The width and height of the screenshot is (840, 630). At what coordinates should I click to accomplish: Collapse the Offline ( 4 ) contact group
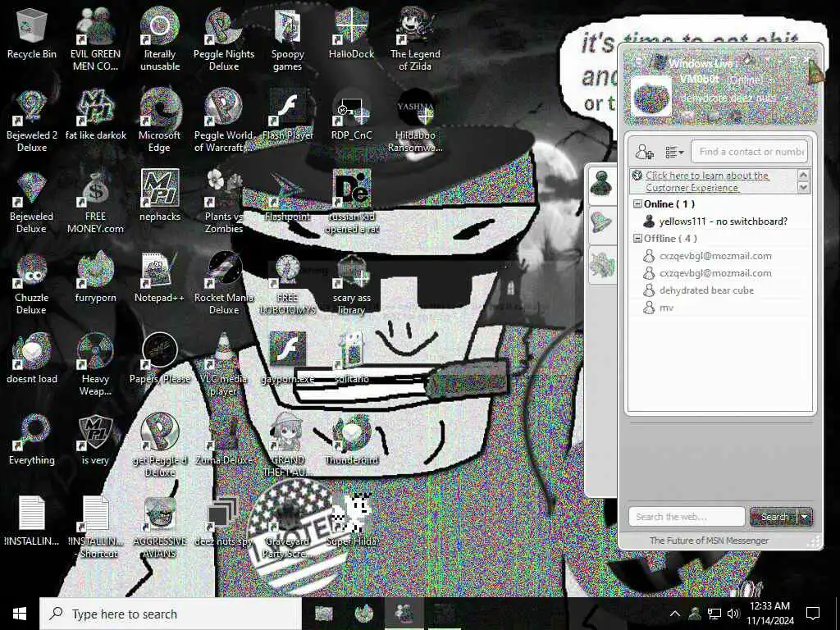tap(637, 239)
